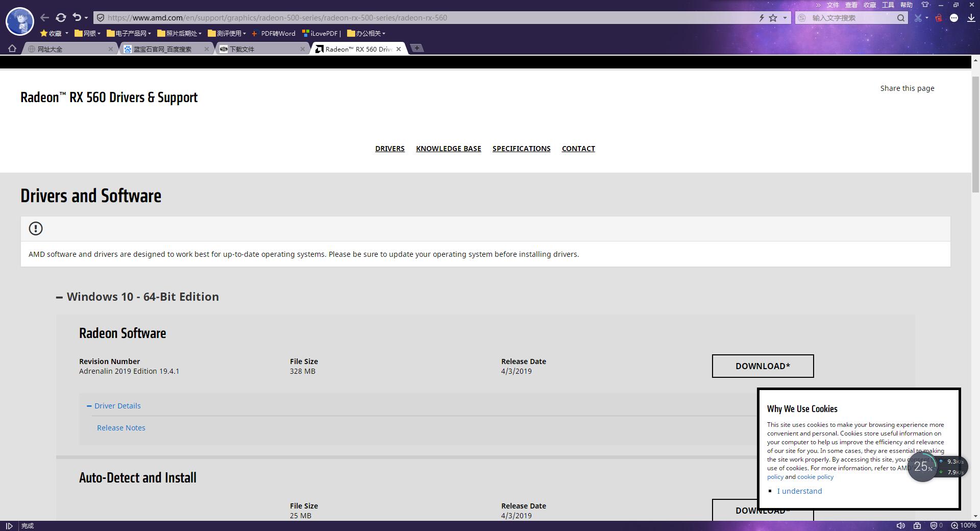Click the scissors screenshot tool icon
980x531 pixels.
pyautogui.click(x=918, y=18)
